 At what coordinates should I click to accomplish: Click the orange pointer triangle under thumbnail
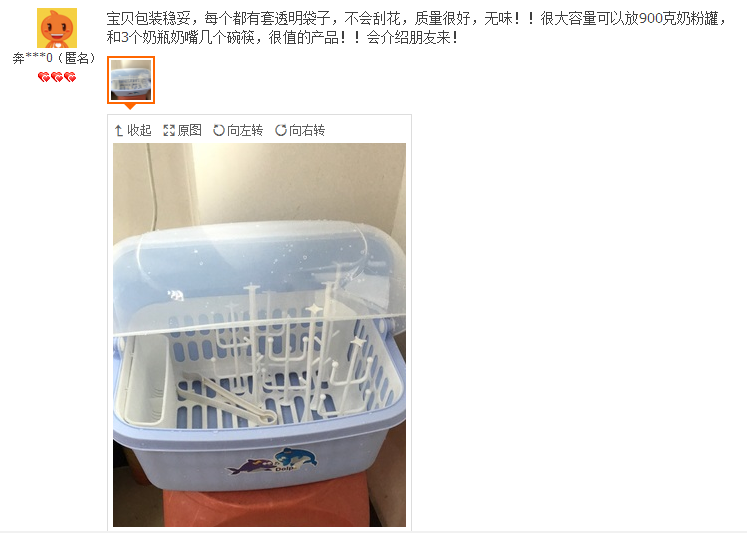pos(130,106)
